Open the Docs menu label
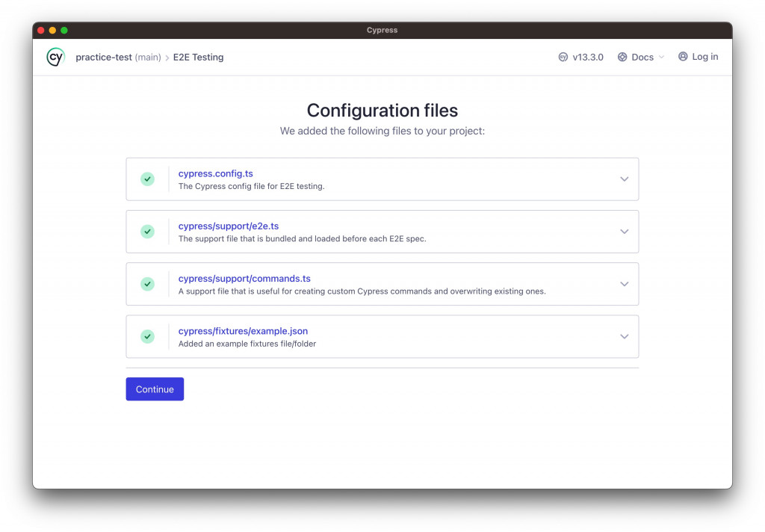 pyautogui.click(x=642, y=57)
